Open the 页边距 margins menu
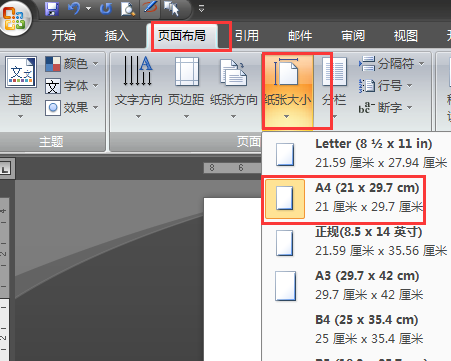Image resolution: width=451 pixels, height=361 pixels. click(186, 88)
